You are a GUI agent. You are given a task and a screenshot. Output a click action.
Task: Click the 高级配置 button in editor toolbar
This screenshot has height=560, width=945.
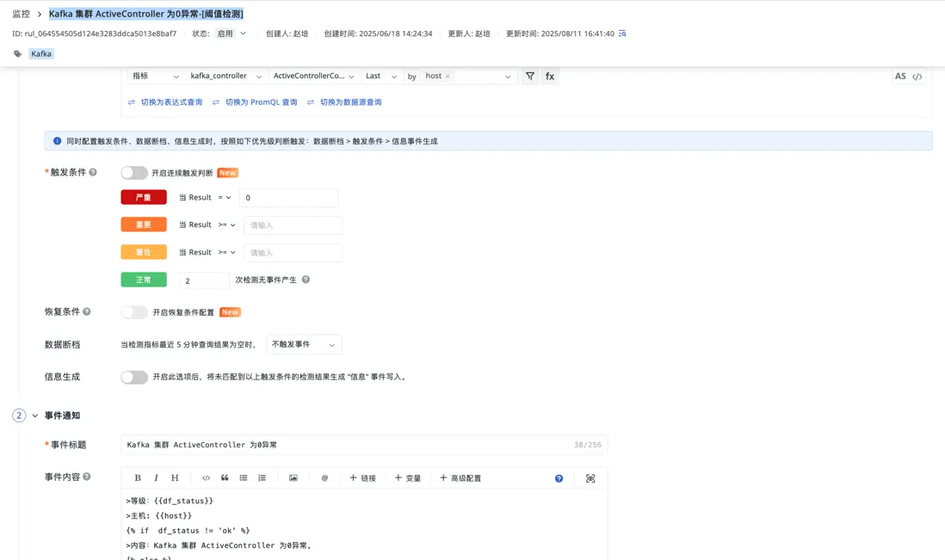point(460,477)
